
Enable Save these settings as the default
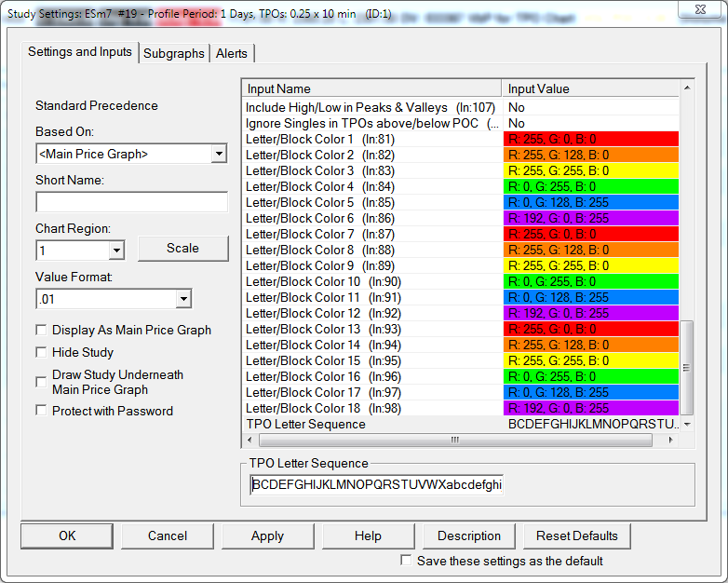click(x=406, y=561)
